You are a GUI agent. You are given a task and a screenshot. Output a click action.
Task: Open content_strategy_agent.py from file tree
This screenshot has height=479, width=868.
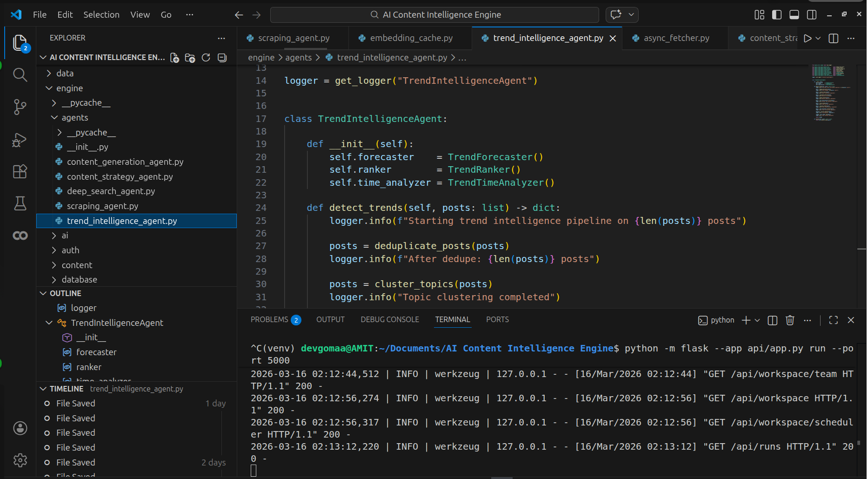click(x=120, y=177)
